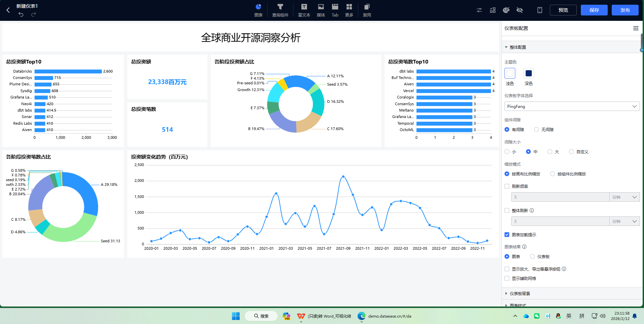Open the 整体刷新 分钟 unit dropdown
Image resolution: width=644 pixels, height=324 pixels.
point(625,221)
